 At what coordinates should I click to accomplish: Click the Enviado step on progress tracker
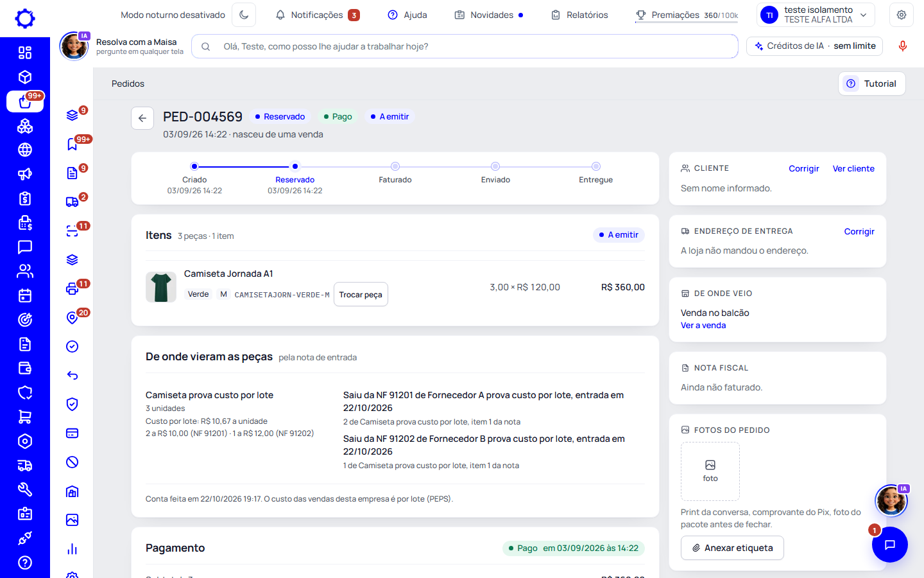[x=495, y=173]
